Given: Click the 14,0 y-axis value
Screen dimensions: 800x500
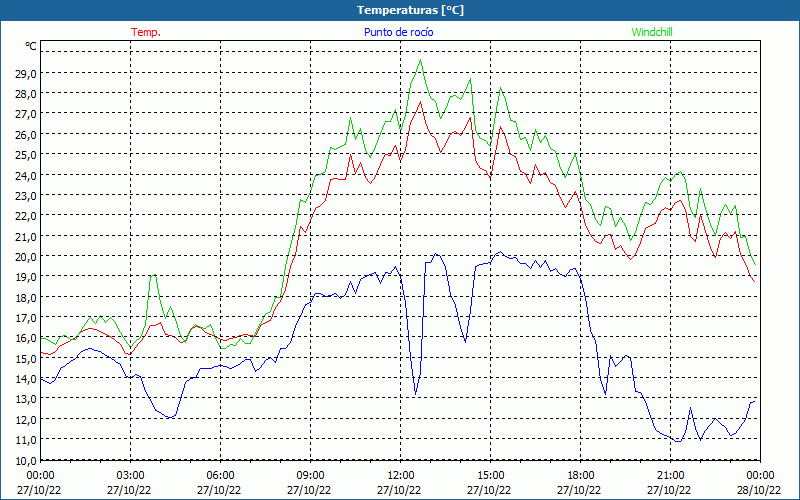Looking at the screenshot, I should (26, 379).
